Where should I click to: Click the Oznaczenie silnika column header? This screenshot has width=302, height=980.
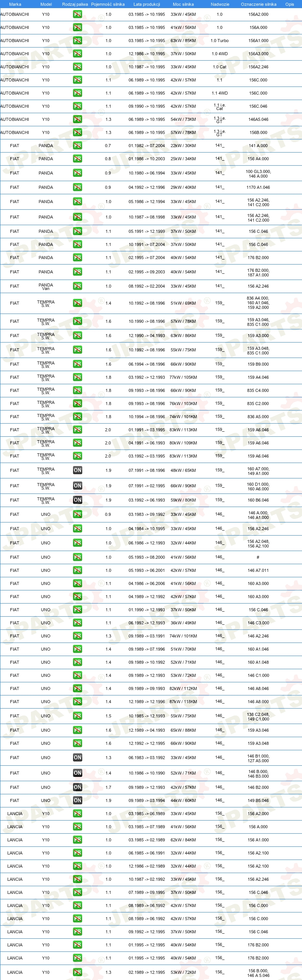(258, 4)
